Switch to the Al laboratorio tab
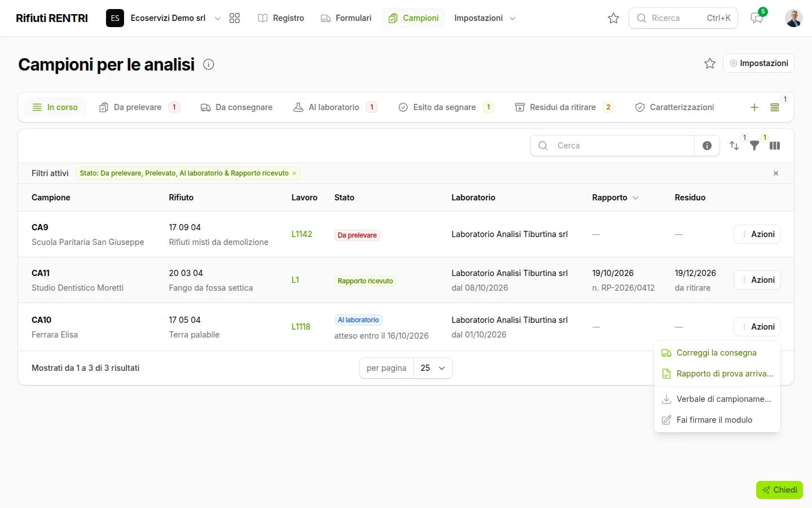This screenshot has width=812, height=508. (x=335, y=107)
